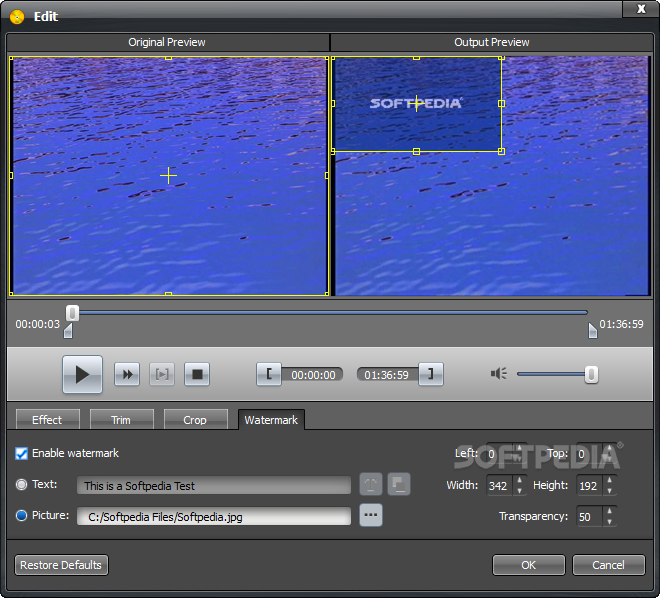Image resolution: width=660 pixels, height=598 pixels.
Task: Click the Original Preview header
Action: click(x=168, y=43)
